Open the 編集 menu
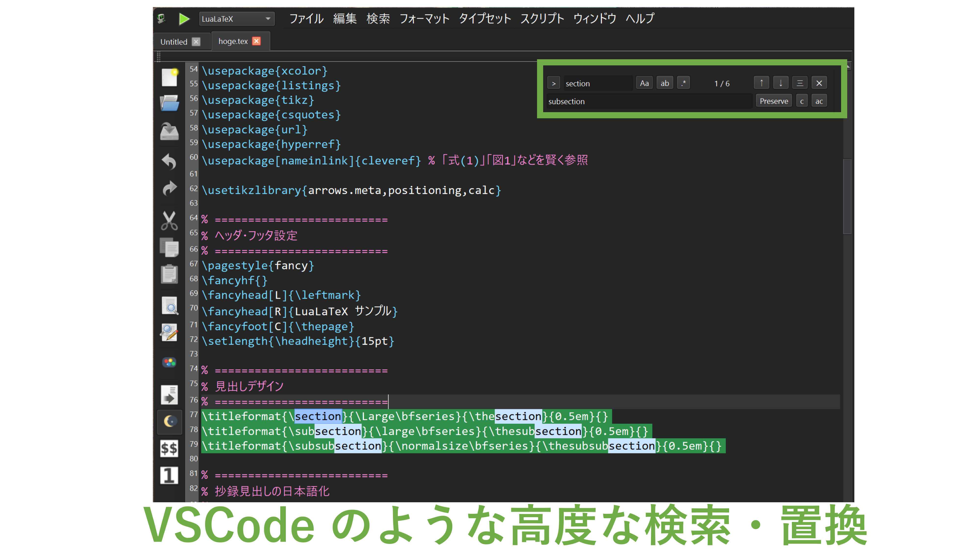 345,19
